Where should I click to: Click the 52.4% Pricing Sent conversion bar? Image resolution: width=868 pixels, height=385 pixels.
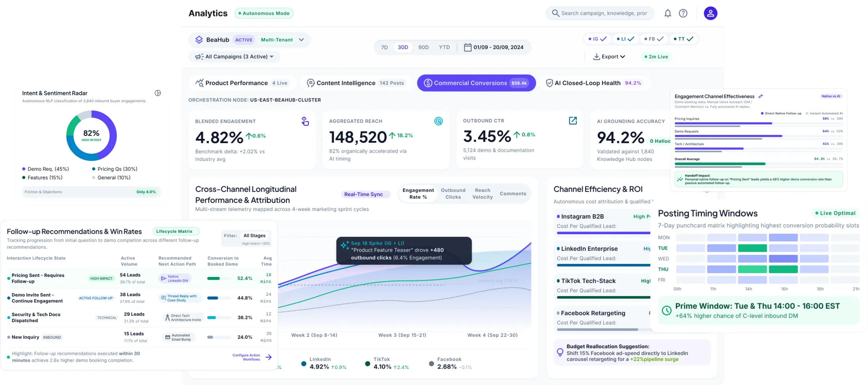[x=219, y=278]
